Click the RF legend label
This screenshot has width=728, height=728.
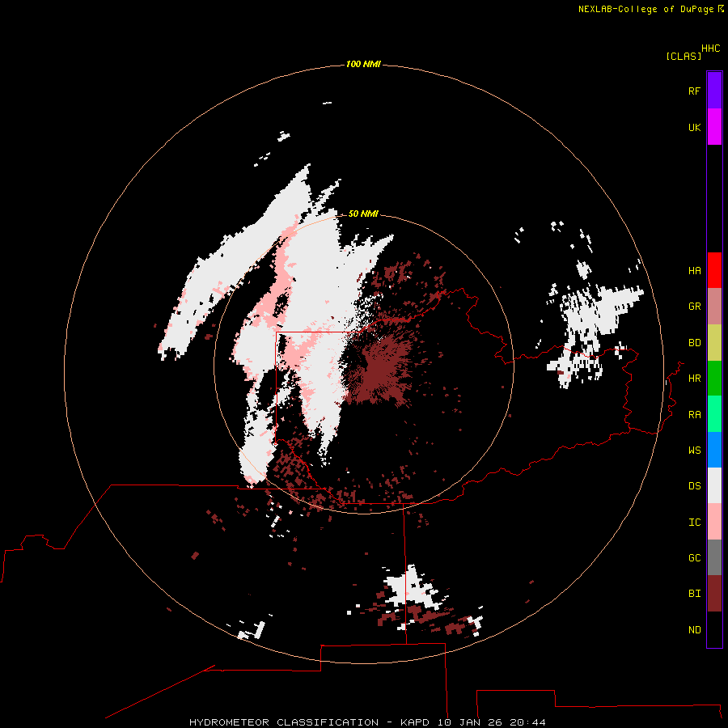pos(694,91)
